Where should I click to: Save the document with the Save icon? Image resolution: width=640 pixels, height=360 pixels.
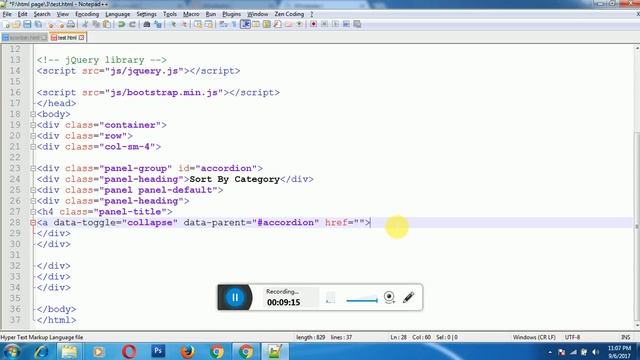[27, 24]
